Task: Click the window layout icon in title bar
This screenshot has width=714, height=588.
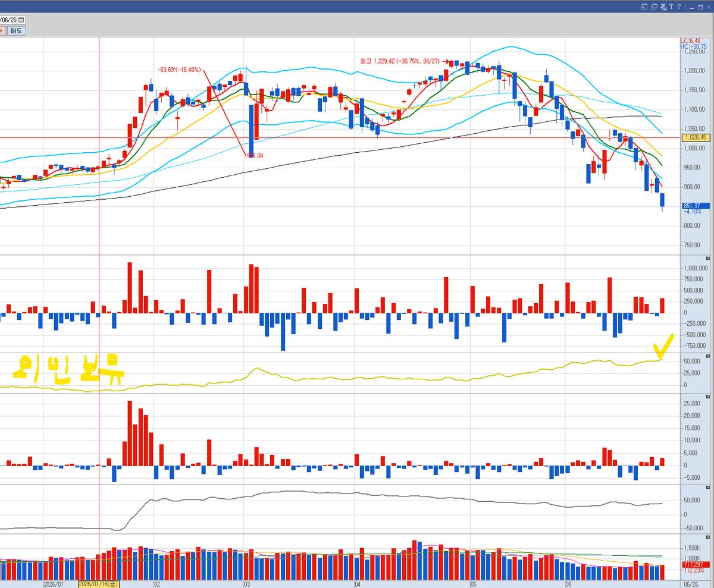Action: pos(644,7)
